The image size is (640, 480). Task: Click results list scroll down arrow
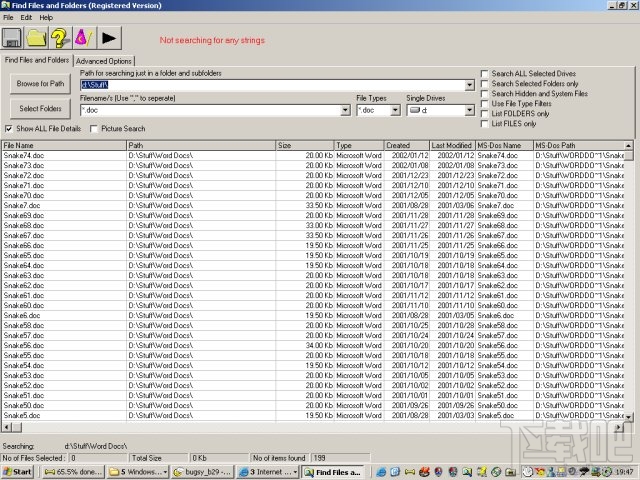tap(629, 417)
